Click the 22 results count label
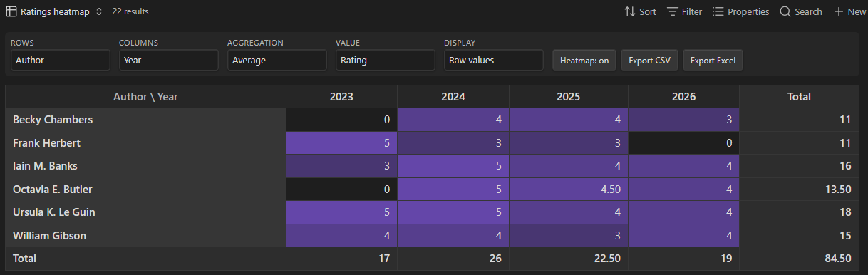 pos(130,11)
